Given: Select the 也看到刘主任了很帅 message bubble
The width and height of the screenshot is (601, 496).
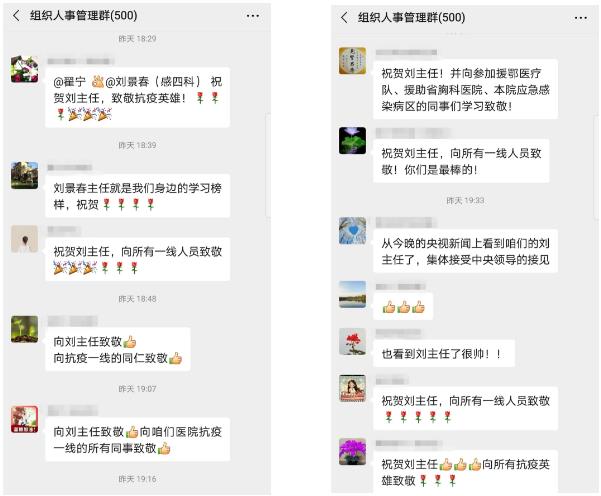Looking at the screenshot, I should coord(444,353).
